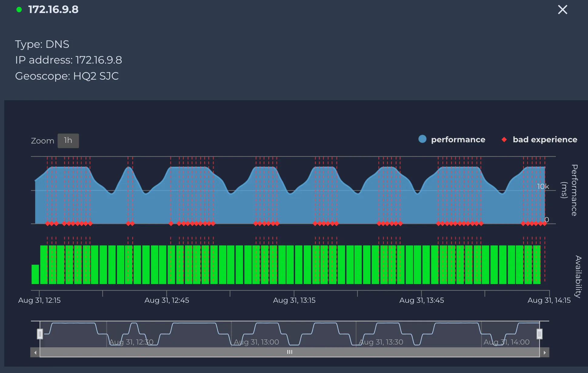This screenshot has width=588, height=373.
Task: Click the scrollbar left arrow
Action: [x=35, y=352]
